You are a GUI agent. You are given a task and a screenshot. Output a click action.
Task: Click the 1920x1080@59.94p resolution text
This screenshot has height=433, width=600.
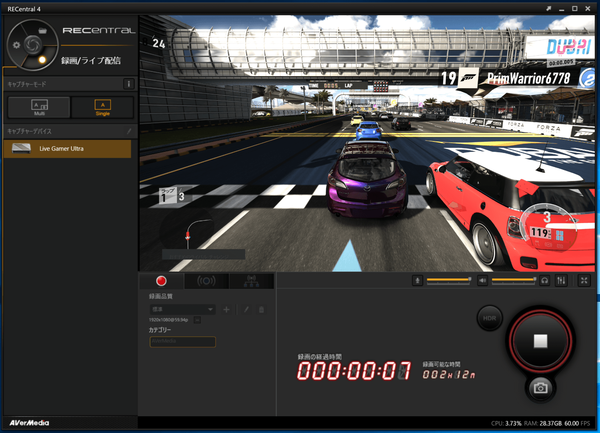coord(168,320)
